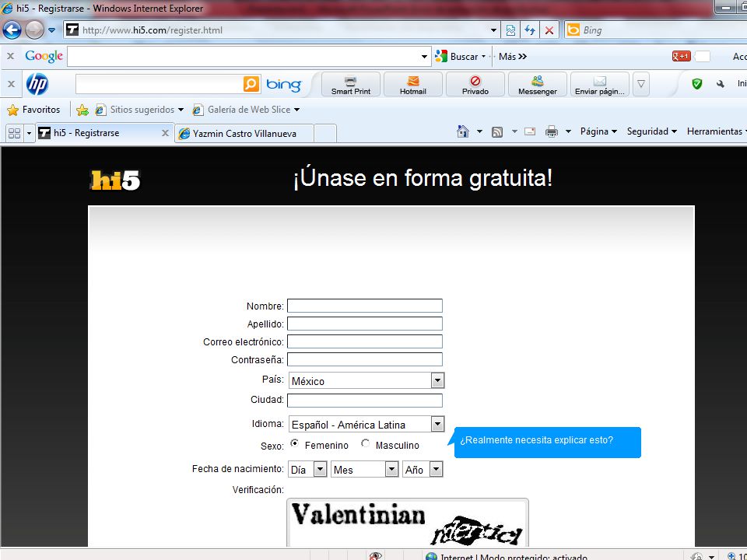747x560 pixels.
Task: Open the Buscar button dropdown
Action: pos(483,56)
